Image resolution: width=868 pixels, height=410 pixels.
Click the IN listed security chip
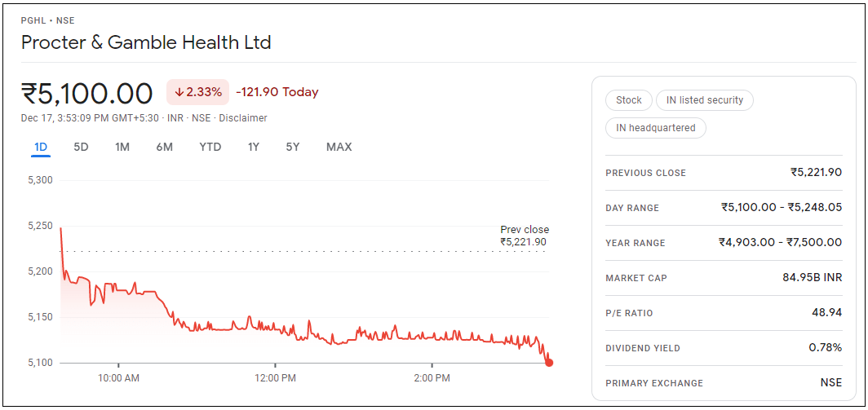[x=704, y=100]
